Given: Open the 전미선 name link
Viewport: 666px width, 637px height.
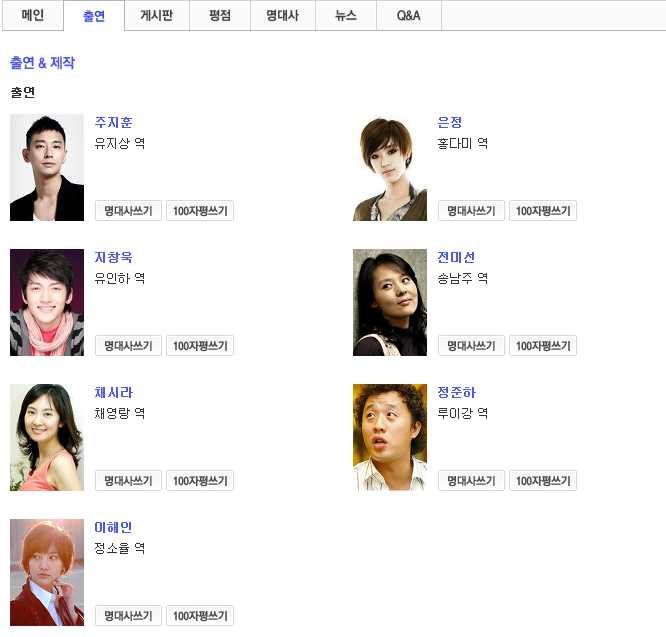Looking at the screenshot, I should coord(456,257).
